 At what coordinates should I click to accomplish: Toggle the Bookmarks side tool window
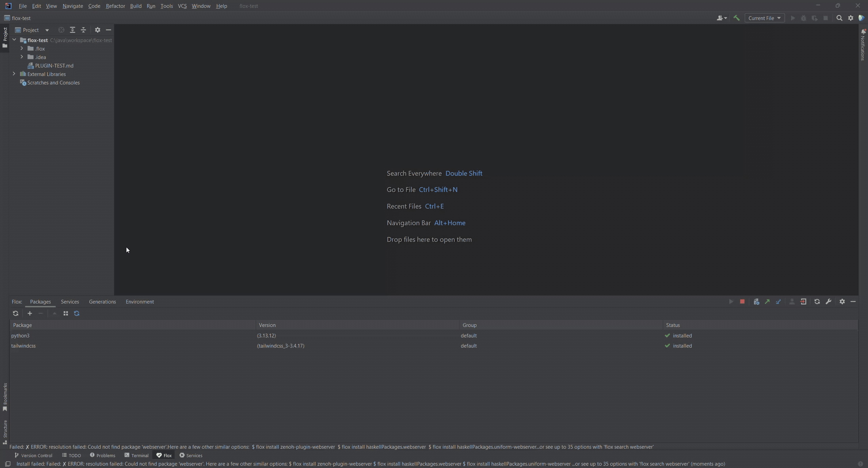(5, 397)
